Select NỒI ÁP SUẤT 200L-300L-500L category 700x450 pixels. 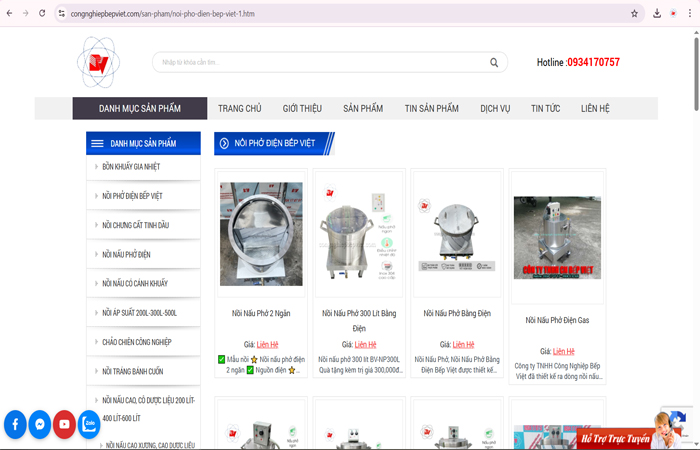coord(143,313)
